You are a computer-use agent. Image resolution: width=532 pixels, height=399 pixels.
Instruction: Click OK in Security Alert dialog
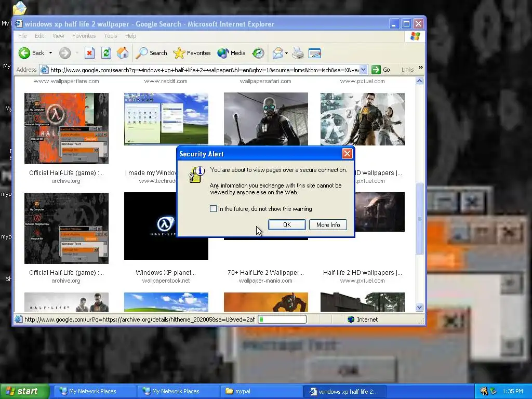tap(287, 224)
